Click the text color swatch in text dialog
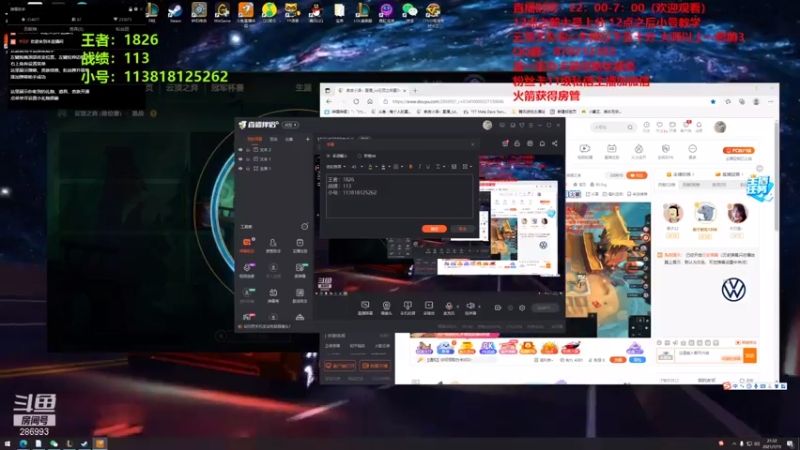The width and height of the screenshot is (800, 450). pos(371,166)
